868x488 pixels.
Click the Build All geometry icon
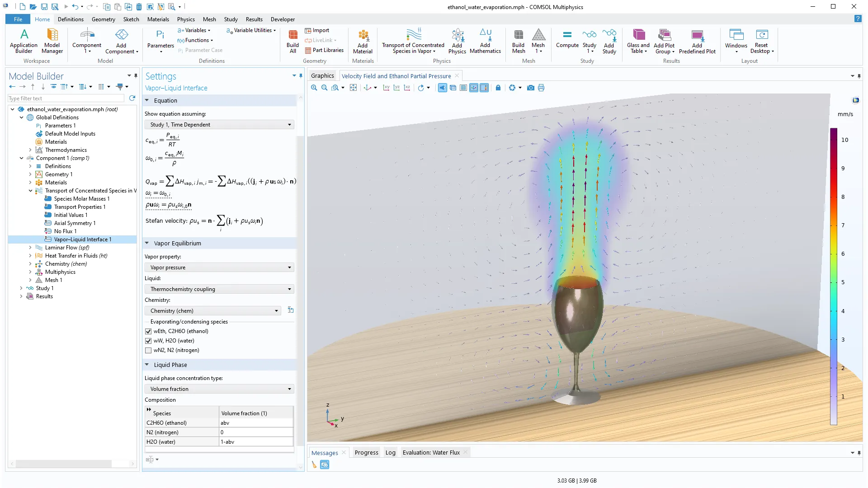point(292,41)
